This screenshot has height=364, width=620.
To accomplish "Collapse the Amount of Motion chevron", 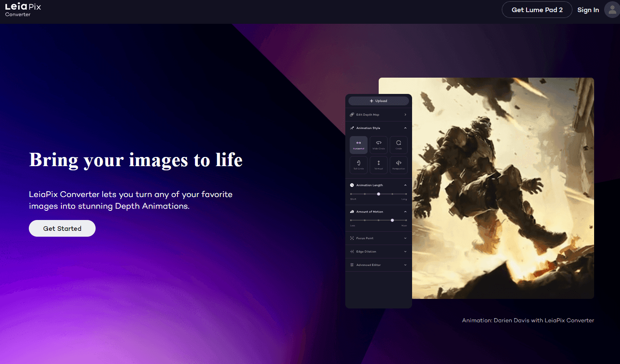I will click(405, 212).
